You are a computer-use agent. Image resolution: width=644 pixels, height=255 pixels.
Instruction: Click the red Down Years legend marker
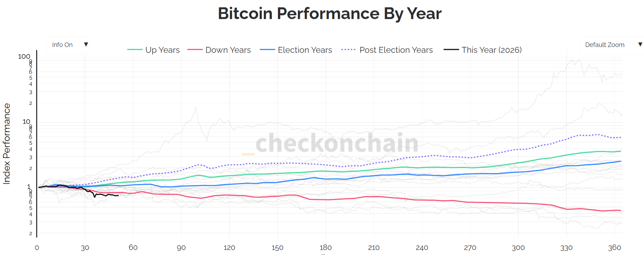195,50
